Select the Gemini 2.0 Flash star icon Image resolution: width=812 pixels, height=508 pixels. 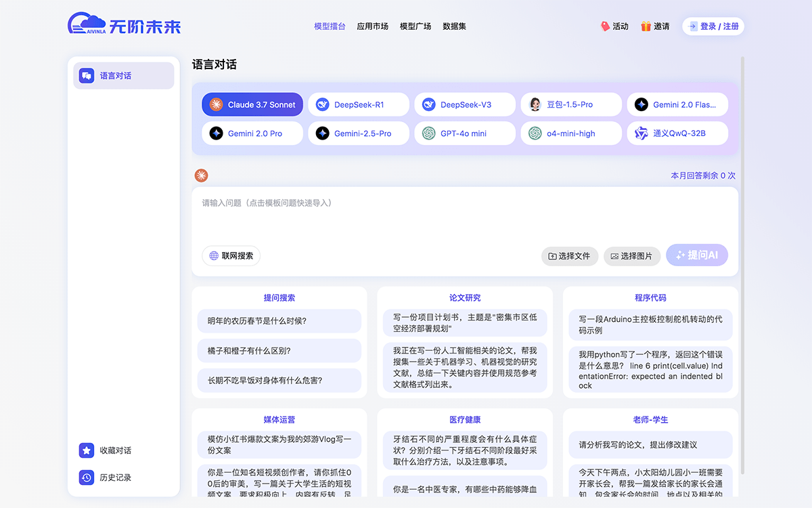click(x=640, y=104)
